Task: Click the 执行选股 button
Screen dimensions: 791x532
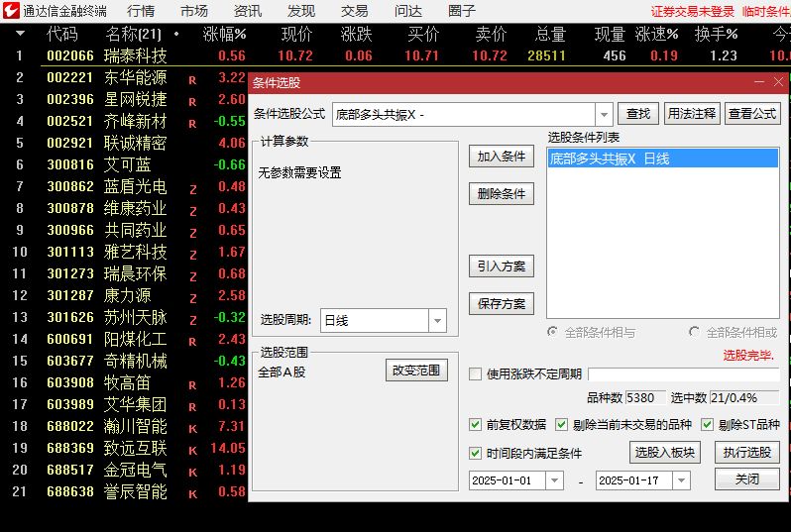Action: pyautogui.click(x=747, y=453)
